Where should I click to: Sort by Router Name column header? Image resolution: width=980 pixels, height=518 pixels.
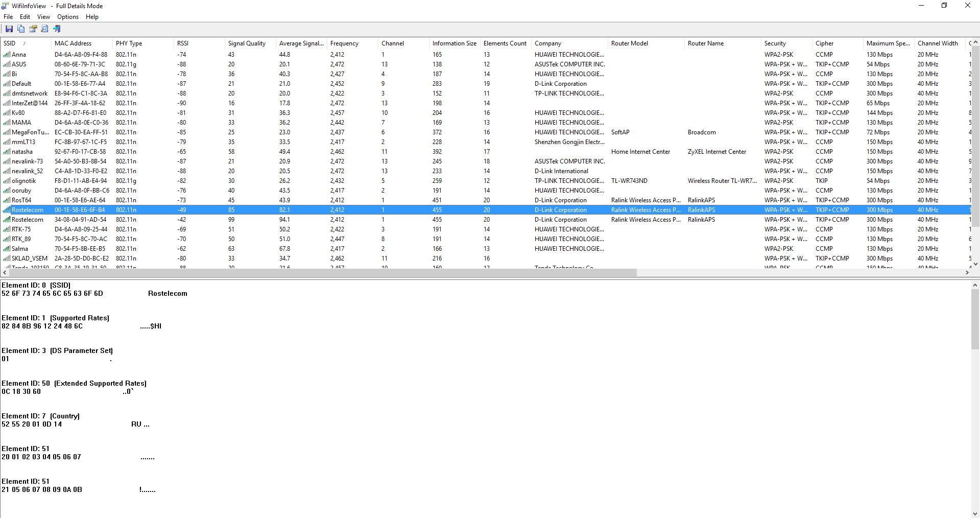723,43
